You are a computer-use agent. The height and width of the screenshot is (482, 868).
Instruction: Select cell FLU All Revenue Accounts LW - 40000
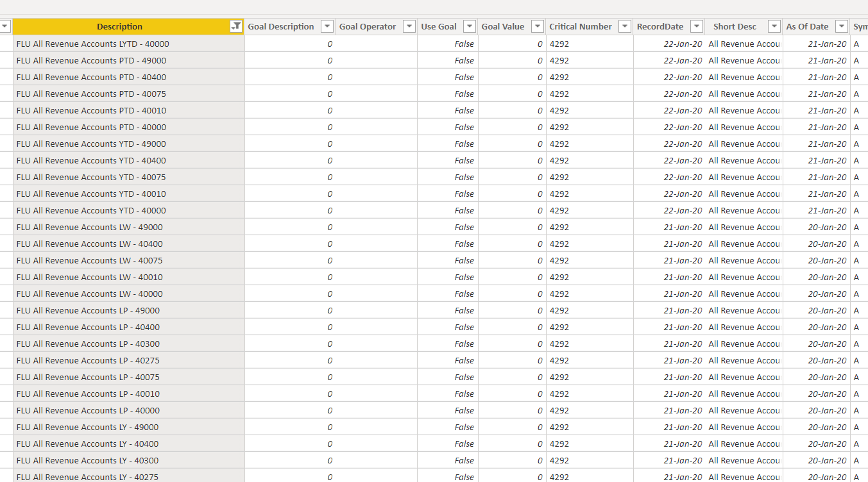[x=128, y=294]
